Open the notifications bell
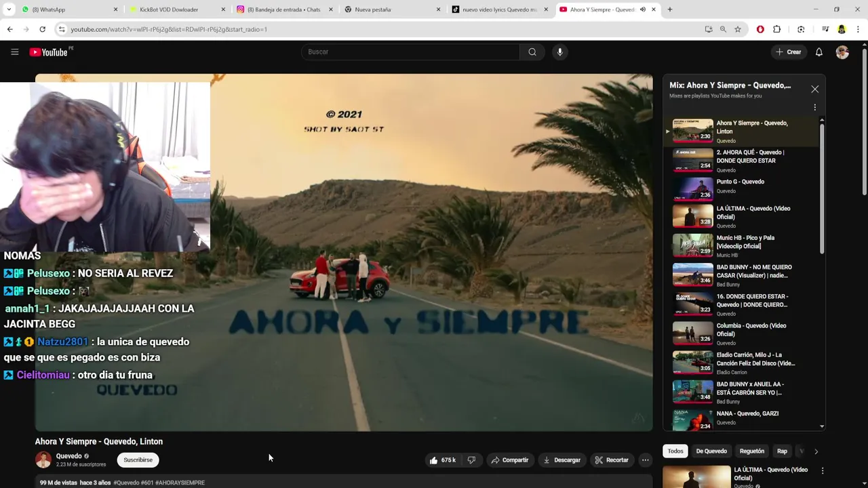868x488 pixels. coord(818,52)
